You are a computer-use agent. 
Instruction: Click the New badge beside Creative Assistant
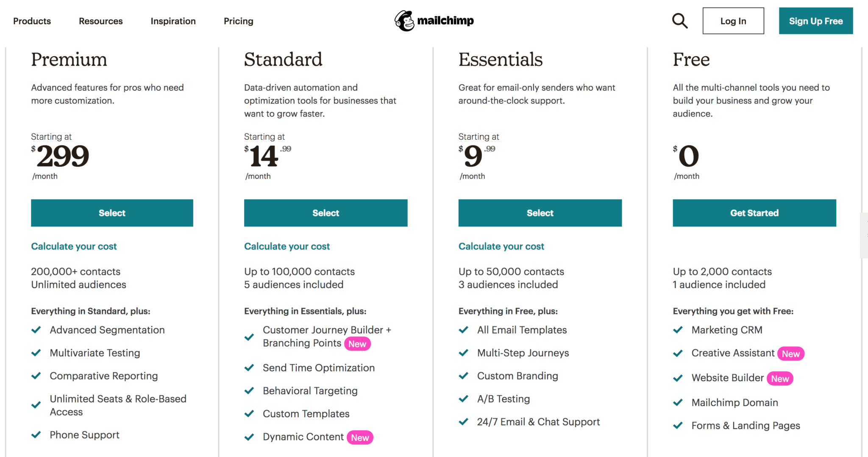pyautogui.click(x=791, y=354)
